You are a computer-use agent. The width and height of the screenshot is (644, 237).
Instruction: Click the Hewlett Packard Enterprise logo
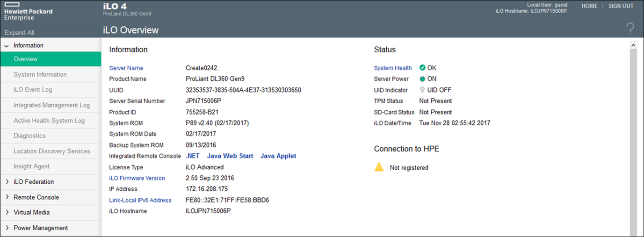pyautogui.click(x=28, y=12)
